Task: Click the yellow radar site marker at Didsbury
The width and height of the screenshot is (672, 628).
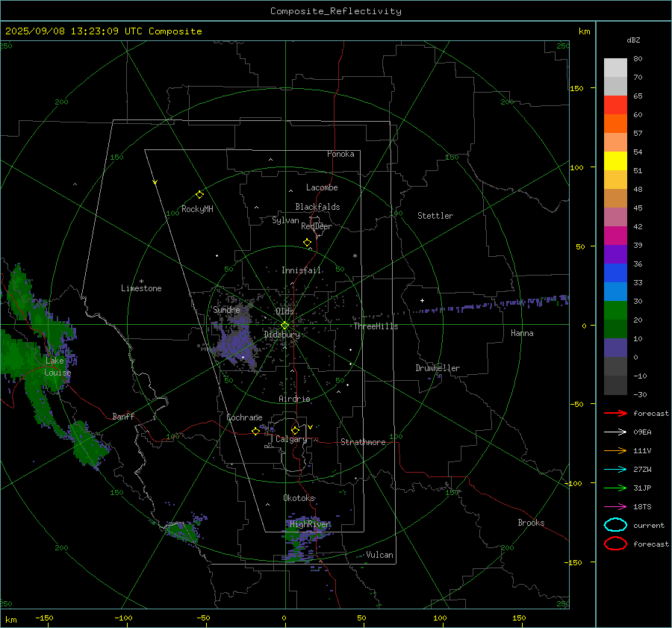Action: (285, 325)
